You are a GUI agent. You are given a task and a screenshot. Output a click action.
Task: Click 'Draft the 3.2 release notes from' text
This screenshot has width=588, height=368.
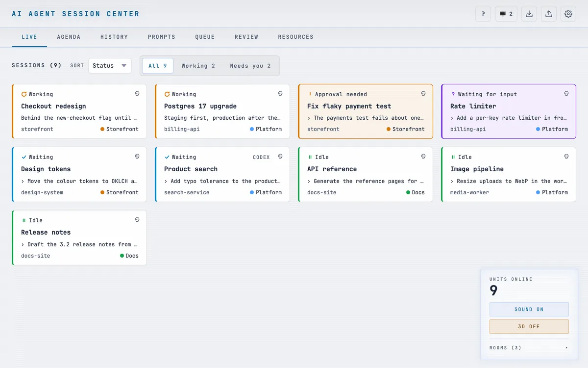(80, 244)
